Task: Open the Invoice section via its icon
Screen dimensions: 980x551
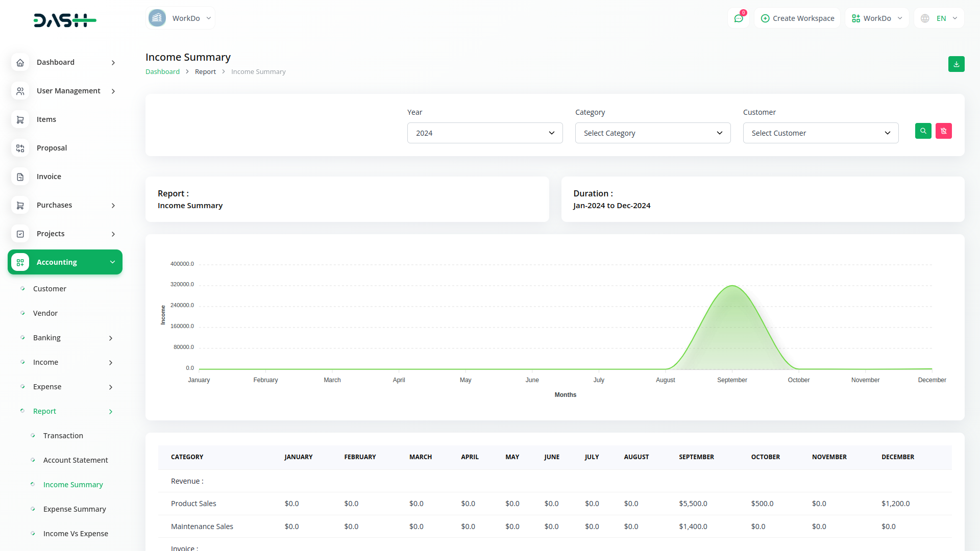Action: [20, 176]
